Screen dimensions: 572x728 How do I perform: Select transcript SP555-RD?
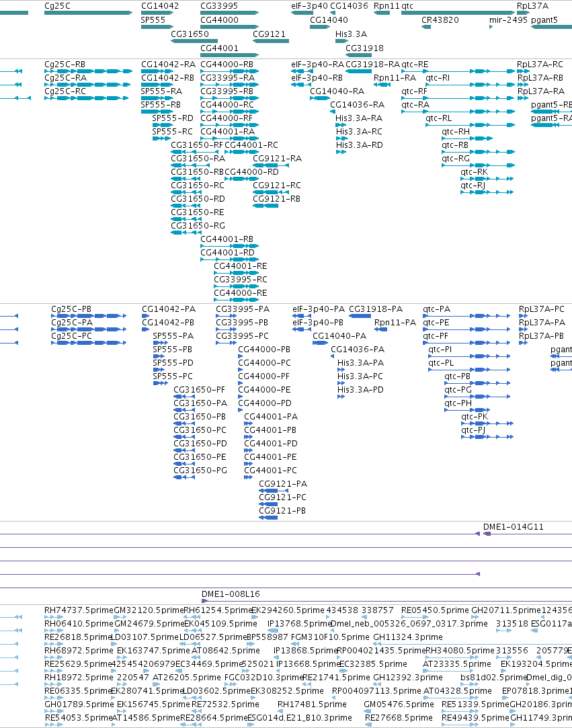(173, 118)
